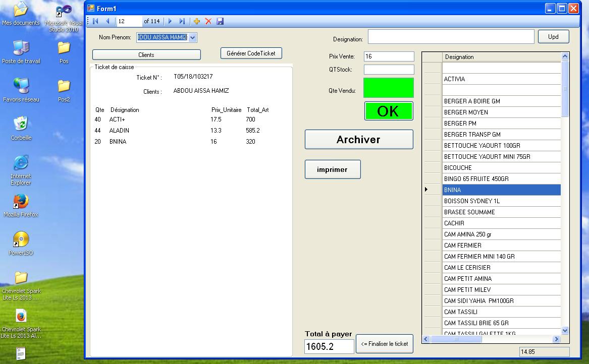This screenshot has height=364, width=589.
Task: Save data with floppy disk icon
Action: click(220, 21)
